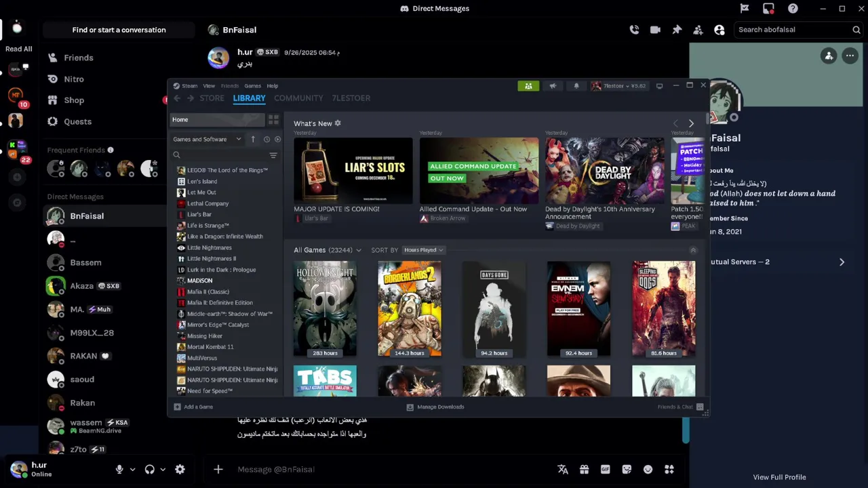The height and width of the screenshot is (488, 868).
Task: Open headphone output options arrow
Action: pyautogui.click(x=163, y=469)
